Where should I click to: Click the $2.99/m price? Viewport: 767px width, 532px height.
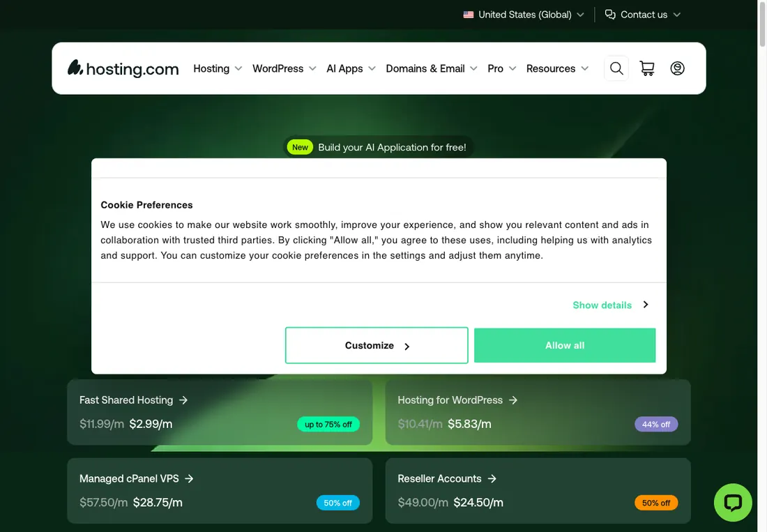tap(151, 424)
